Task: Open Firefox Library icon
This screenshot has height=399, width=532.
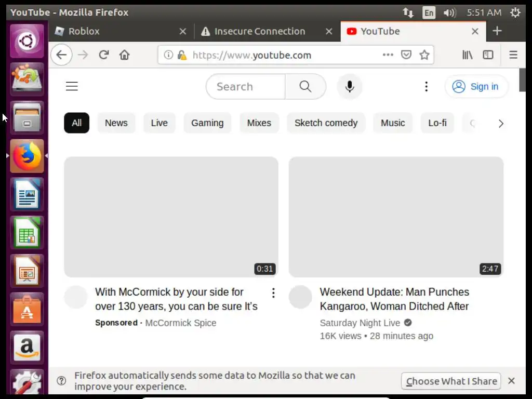Action: pyautogui.click(x=467, y=55)
